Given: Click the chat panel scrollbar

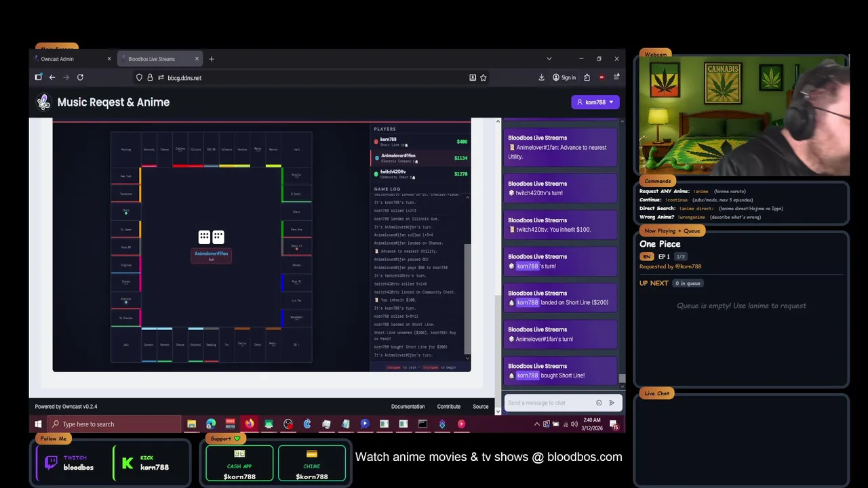Looking at the screenshot, I should [x=622, y=378].
